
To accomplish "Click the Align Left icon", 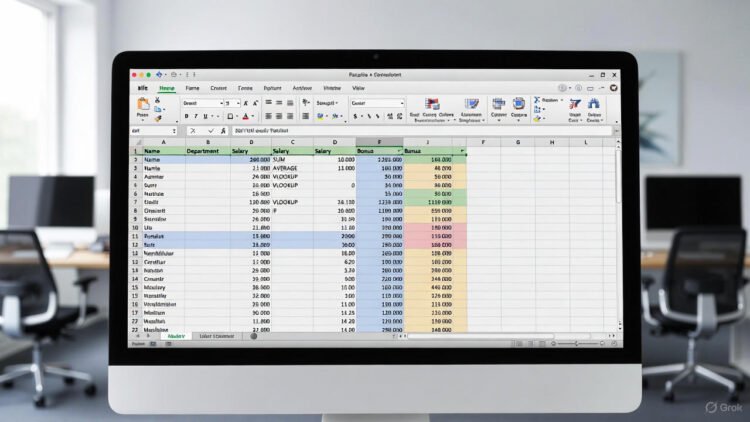I will pyautogui.click(x=269, y=116).
